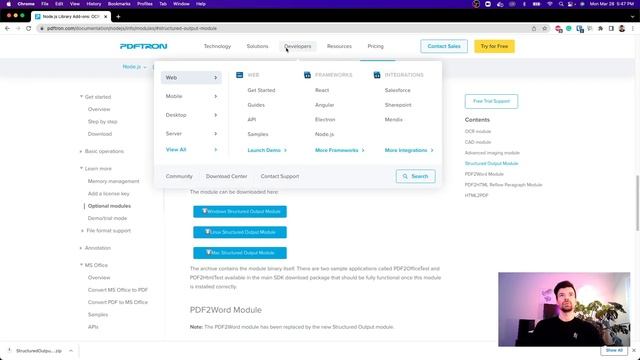Expand the Server category arrow
Image resolution: width=640 pixels, height=360 pixels.
(x=216, y=133)
